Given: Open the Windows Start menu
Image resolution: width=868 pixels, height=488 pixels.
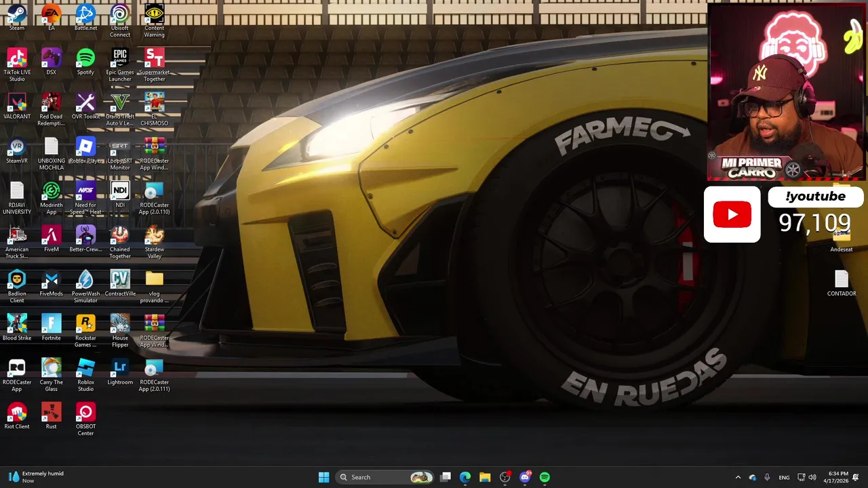Looking at the screenshot, I should coord(323,477).
